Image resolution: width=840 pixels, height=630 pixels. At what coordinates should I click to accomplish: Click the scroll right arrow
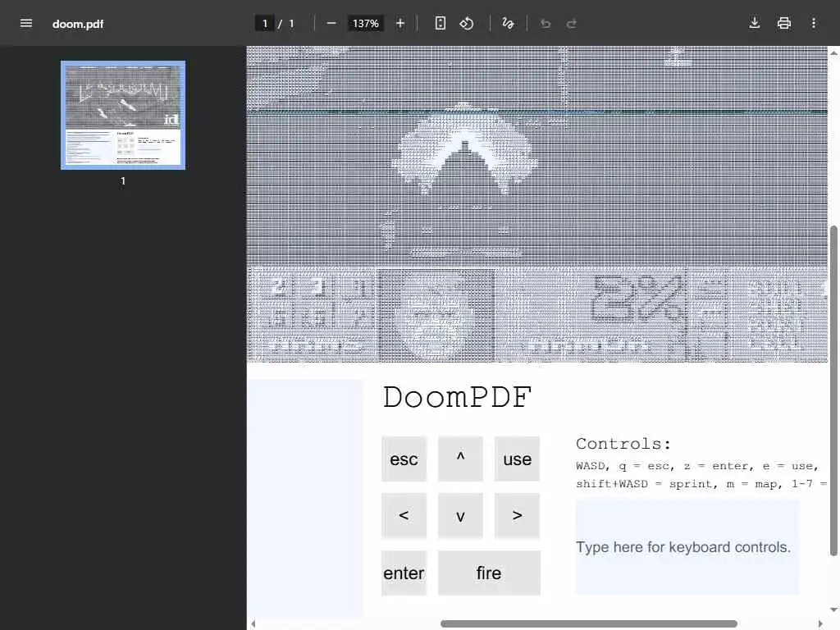[820, 623]
